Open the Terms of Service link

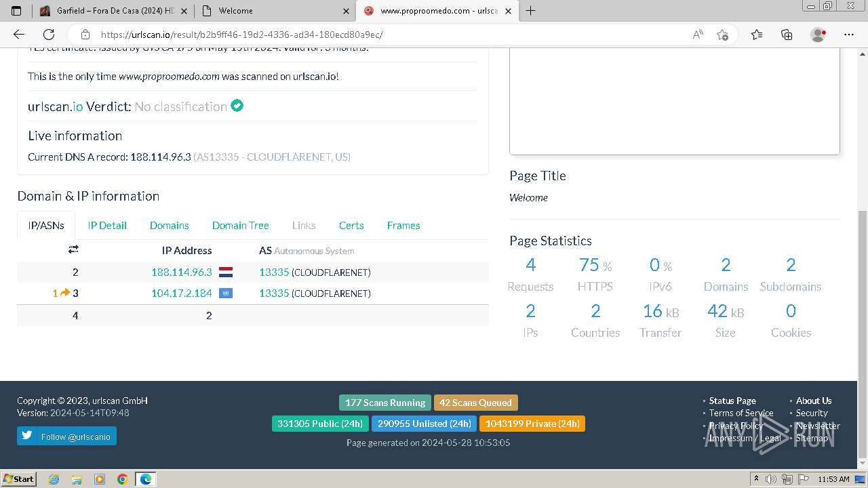coord(741,413)
